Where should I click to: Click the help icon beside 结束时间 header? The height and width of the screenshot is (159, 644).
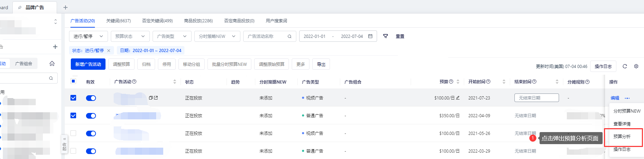click(x=534, y=82)
